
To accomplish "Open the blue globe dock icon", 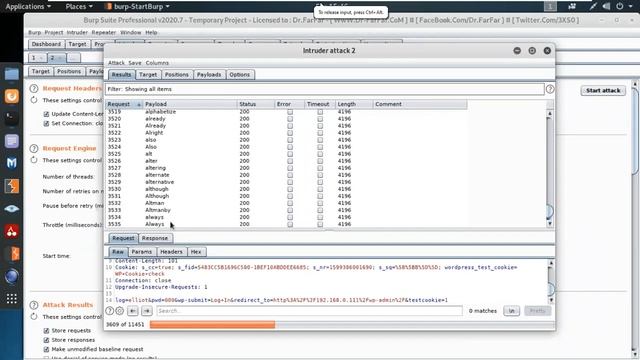I will click(x=11, y=276).
